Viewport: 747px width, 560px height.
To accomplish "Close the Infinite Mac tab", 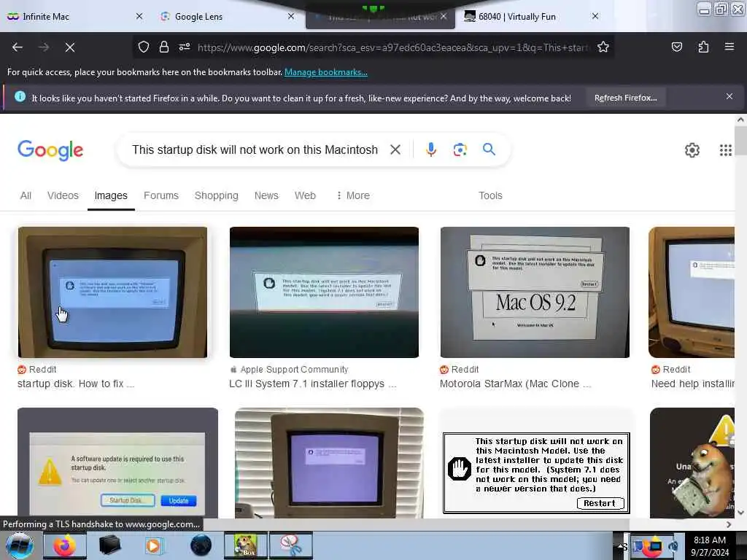I will pos(139,16).
